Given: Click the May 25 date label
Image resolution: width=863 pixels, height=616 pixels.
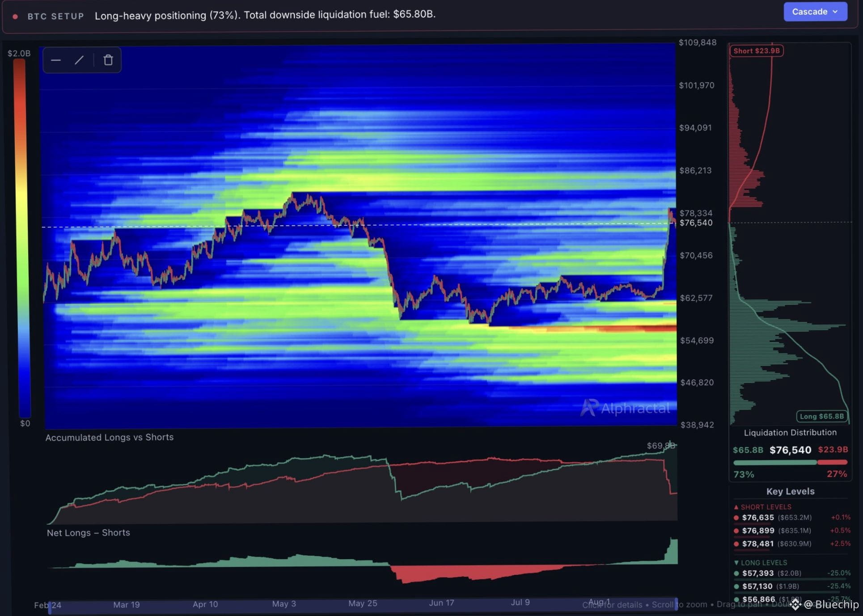Looking at the screenshot, I should point(363,603).
